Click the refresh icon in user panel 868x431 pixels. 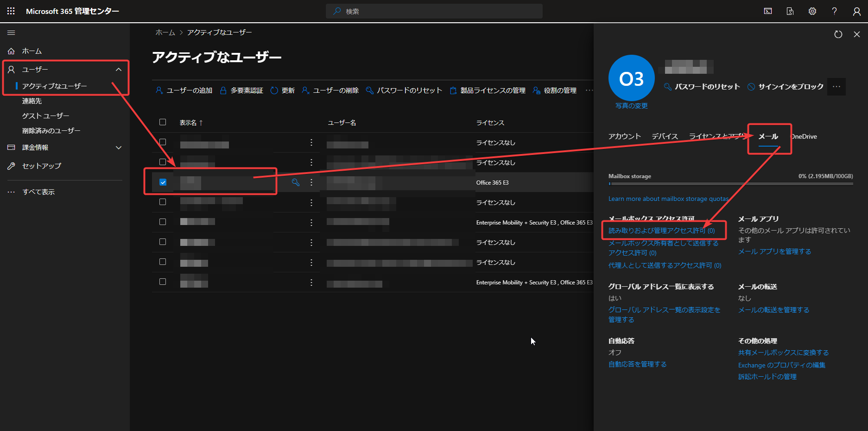click(838, 34)
